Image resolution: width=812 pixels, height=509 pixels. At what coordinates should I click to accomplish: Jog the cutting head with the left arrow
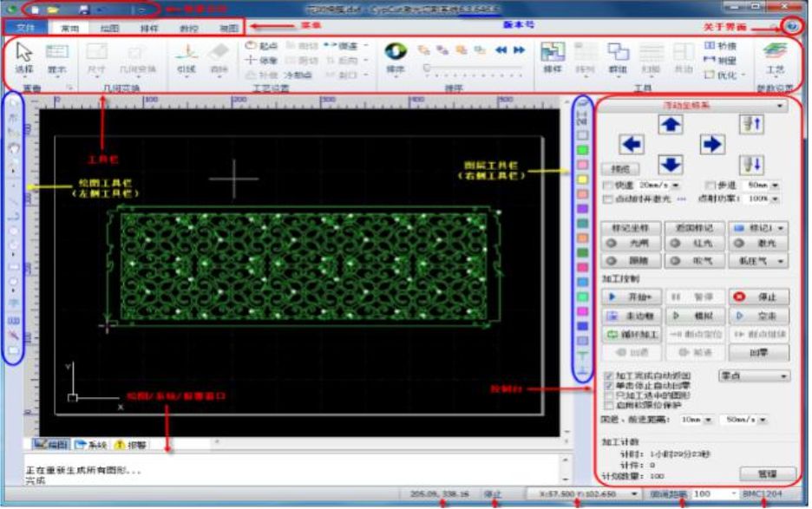(x=632, y=145)
